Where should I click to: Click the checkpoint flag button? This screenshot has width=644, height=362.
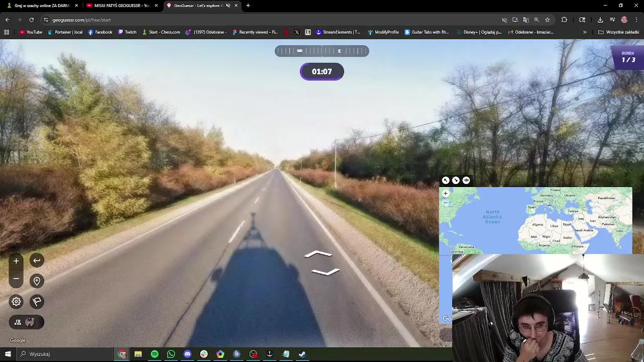click(x=37, y=302)
